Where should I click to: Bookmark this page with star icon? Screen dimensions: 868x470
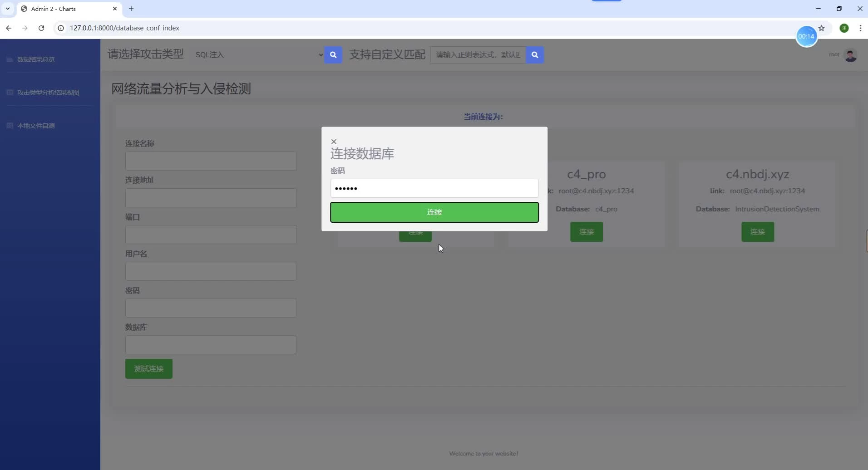(x=821, y=28)
